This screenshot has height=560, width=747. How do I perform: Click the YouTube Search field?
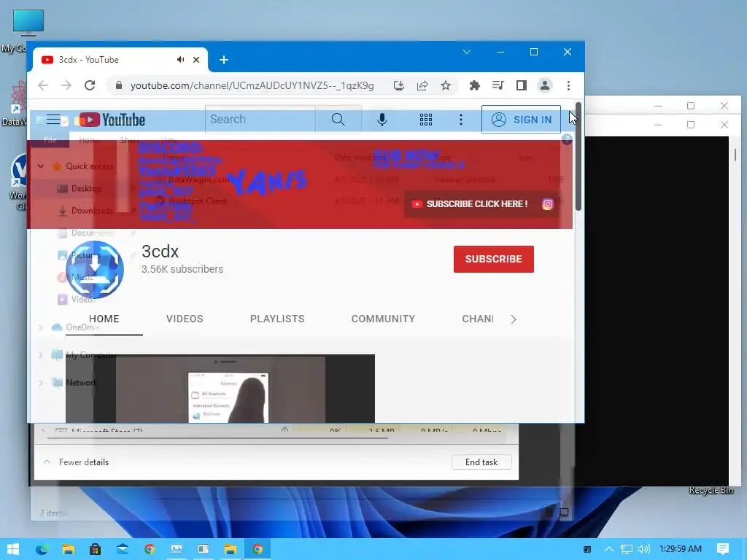click(260, 119)
